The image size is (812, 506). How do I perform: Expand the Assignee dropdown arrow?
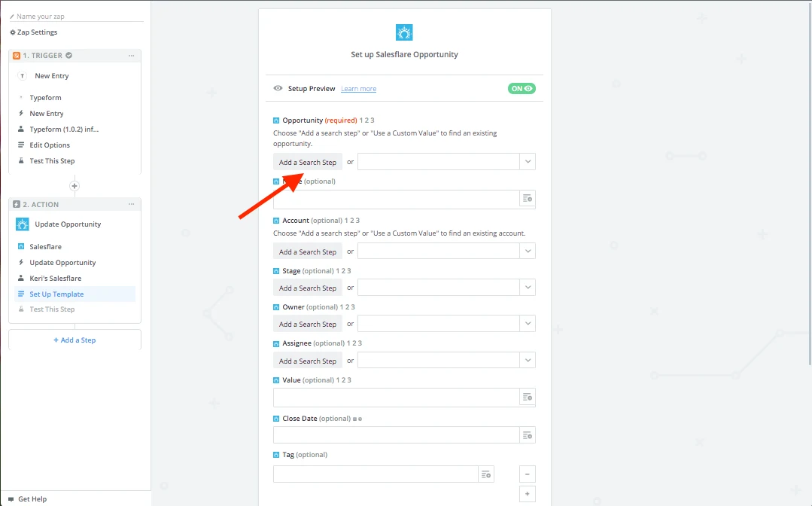coord(528,360)
